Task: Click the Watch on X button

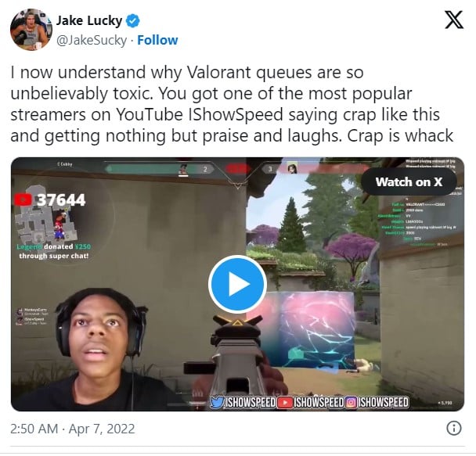Action: [x=409, y=182]
